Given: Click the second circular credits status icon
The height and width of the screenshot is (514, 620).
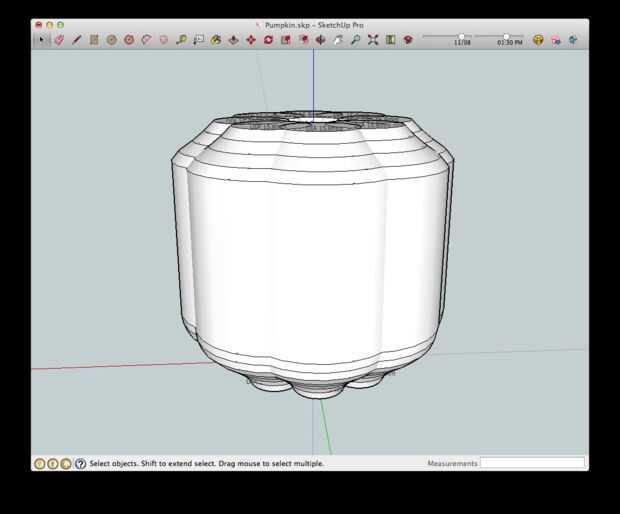Looking at the screenshot, I should click(x=53, y=463).
